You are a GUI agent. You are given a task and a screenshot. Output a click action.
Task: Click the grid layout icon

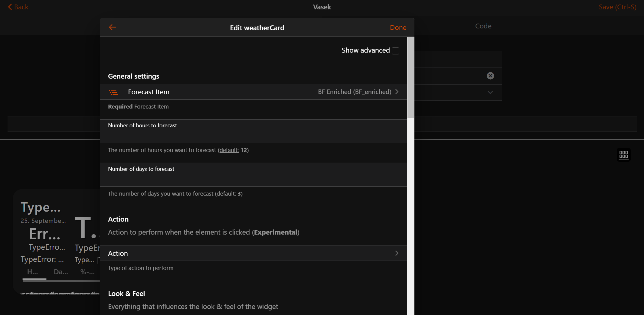pyautogui.click(x=623, y=155)
